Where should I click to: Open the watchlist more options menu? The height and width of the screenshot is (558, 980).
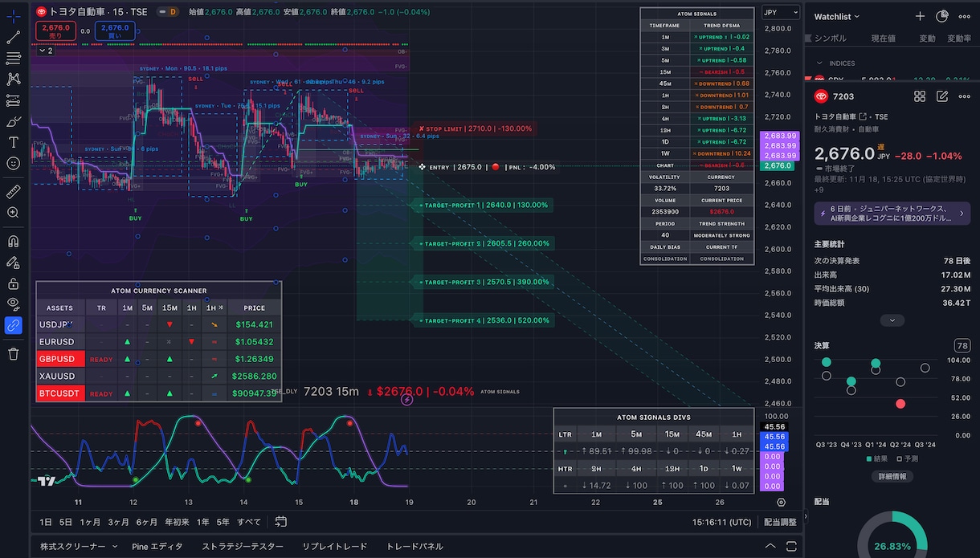coord(964,16)
